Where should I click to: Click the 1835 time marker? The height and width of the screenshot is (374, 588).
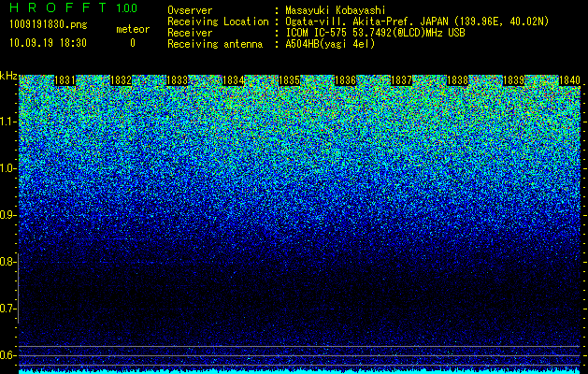point(290,80)
